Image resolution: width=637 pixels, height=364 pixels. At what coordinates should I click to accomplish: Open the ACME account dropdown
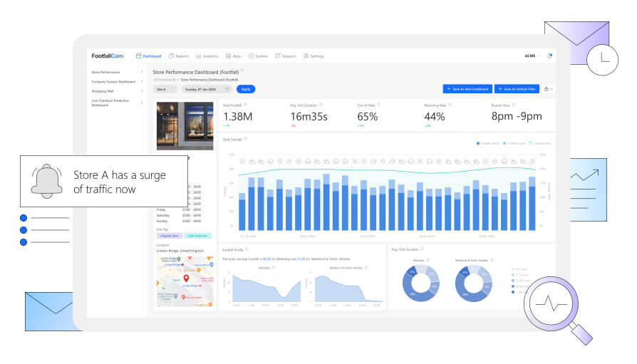point(532,56)
